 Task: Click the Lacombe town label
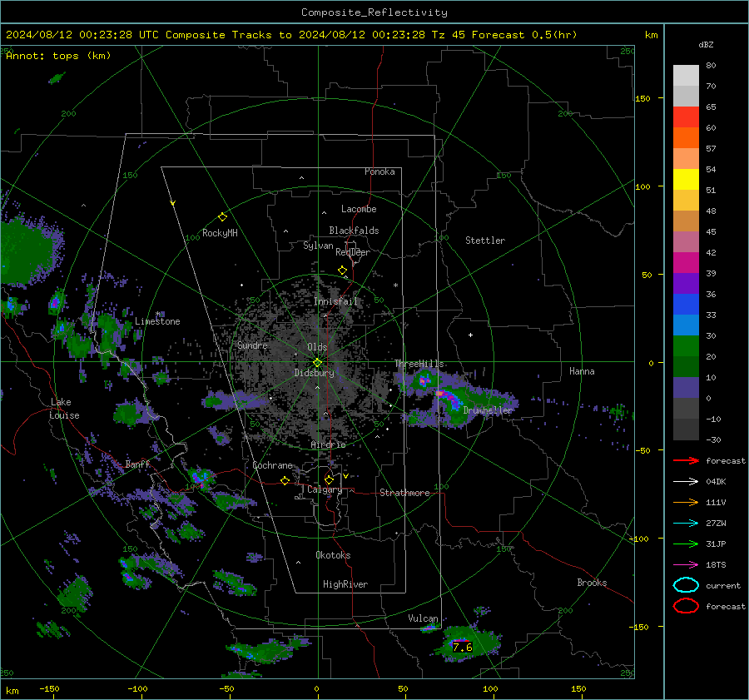359,209
